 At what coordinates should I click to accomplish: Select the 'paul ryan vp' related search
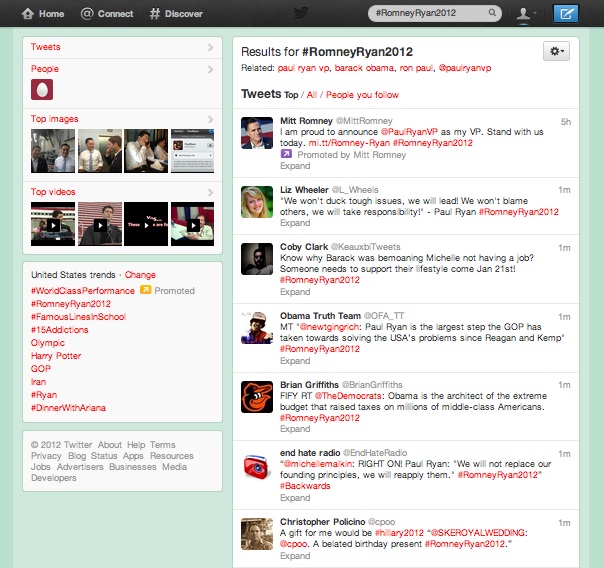[304, 68]
